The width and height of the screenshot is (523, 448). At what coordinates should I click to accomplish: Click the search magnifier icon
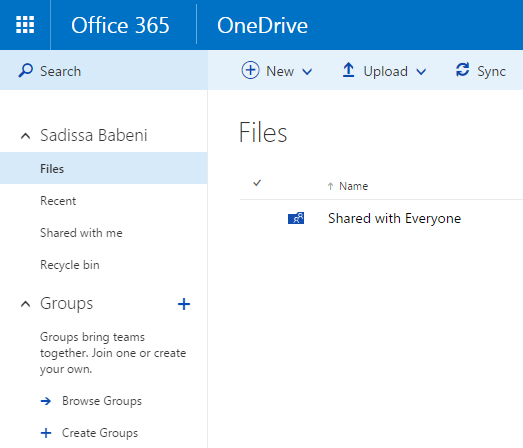point(25,71)
